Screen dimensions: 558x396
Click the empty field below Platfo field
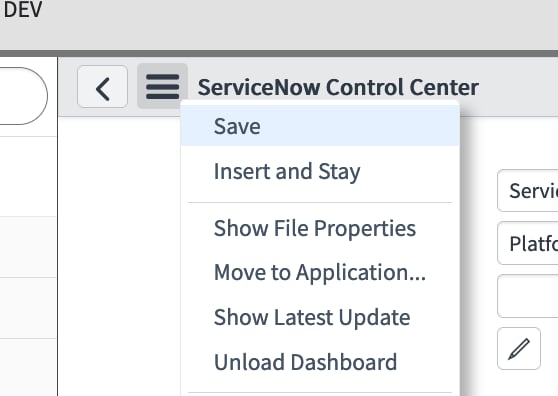(x=528, y=296)
